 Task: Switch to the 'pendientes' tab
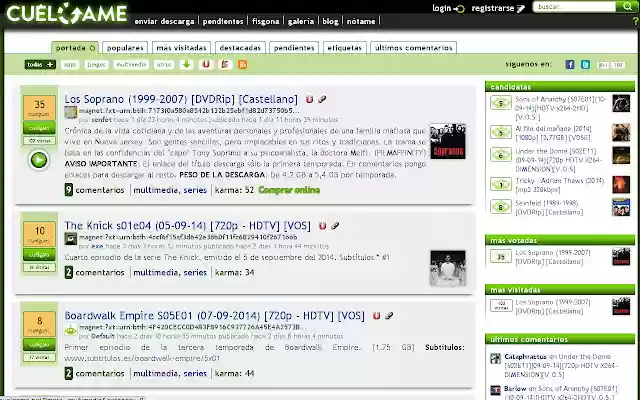294,48
